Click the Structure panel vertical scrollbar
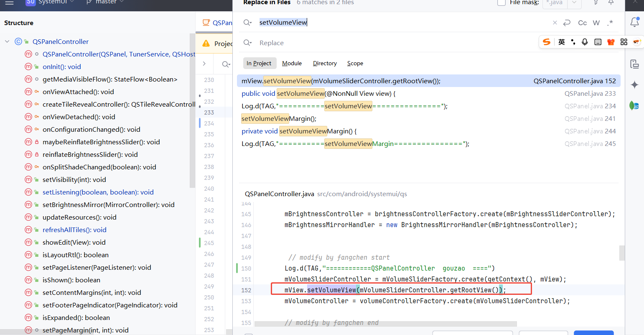The image size is (644, 335). (x=192, y=111)
